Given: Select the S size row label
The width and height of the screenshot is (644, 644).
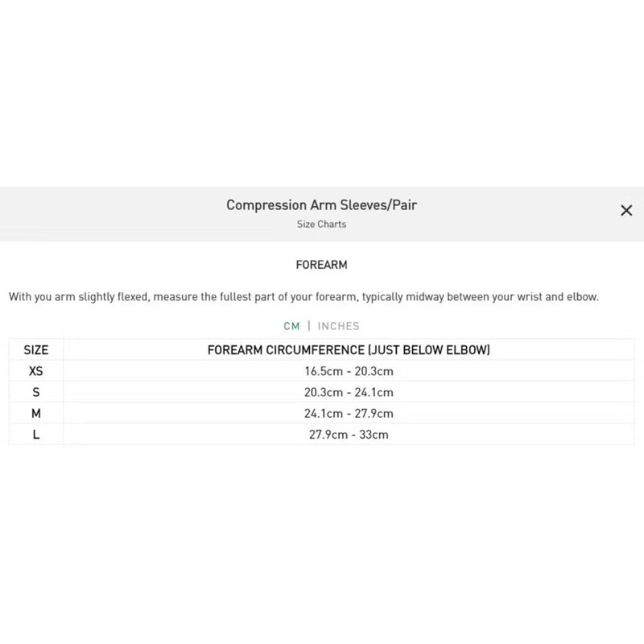Looking at the screenshot, I should click(x=36, y=392).
